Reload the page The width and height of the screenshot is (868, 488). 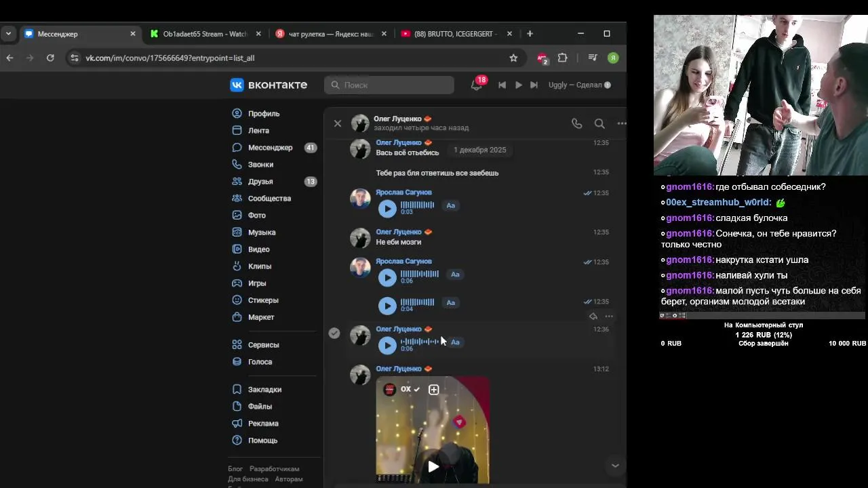[50, 58]
